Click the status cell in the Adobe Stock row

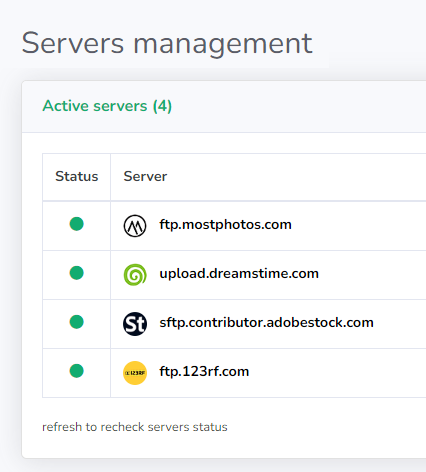click(x=76, y=324)
